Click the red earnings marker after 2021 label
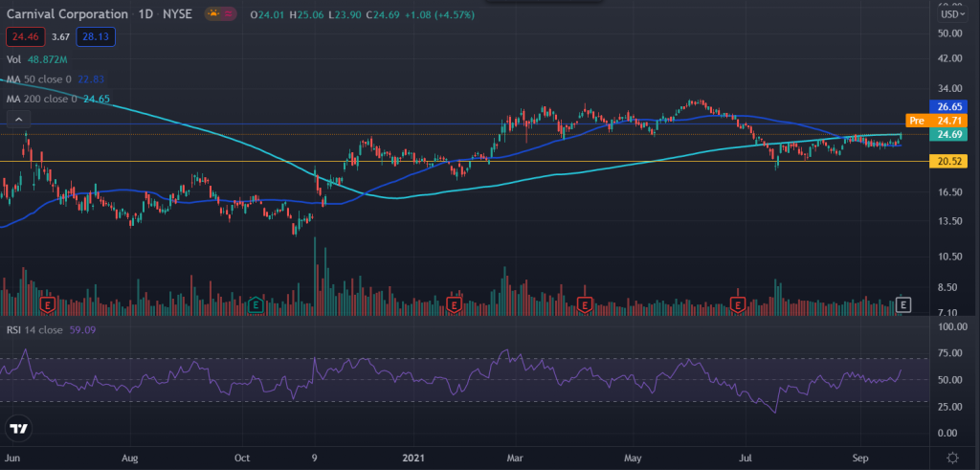 455,305
